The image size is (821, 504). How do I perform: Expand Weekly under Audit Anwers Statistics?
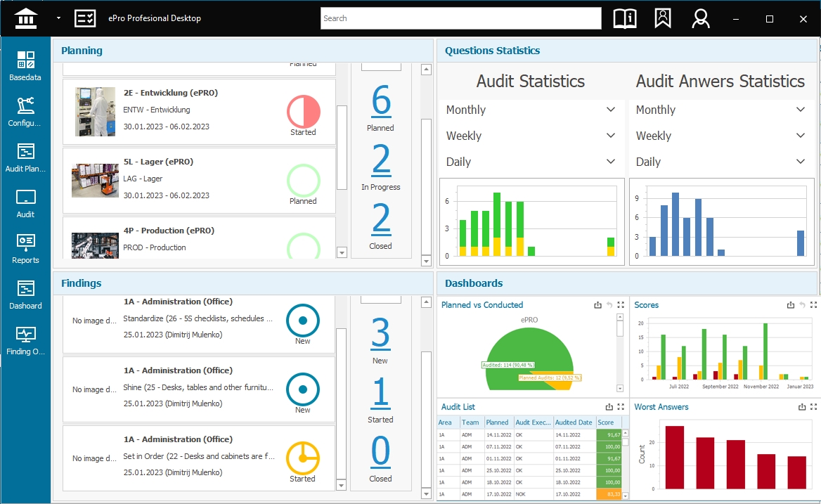coord(801,136)
